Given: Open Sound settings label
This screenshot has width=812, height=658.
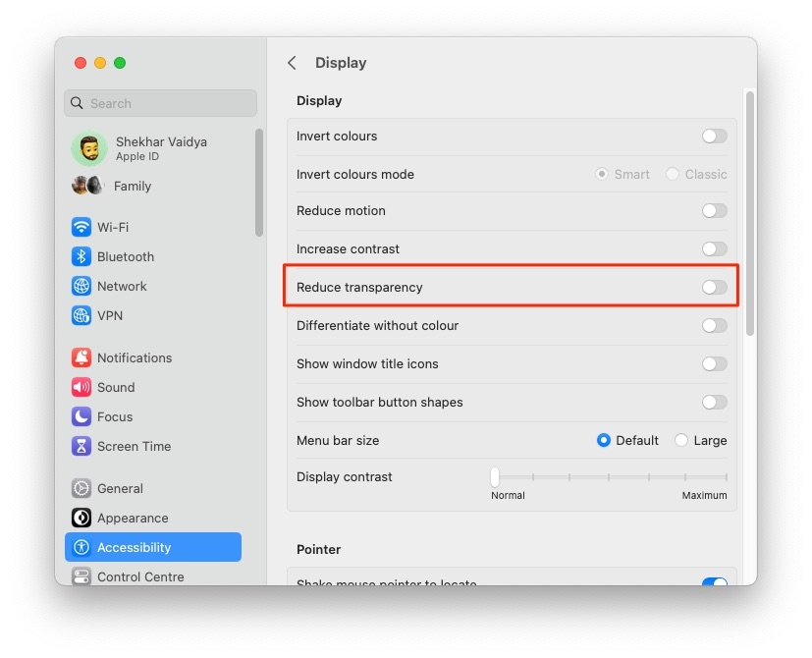Looking at the screenshot, I should point(116,387).
